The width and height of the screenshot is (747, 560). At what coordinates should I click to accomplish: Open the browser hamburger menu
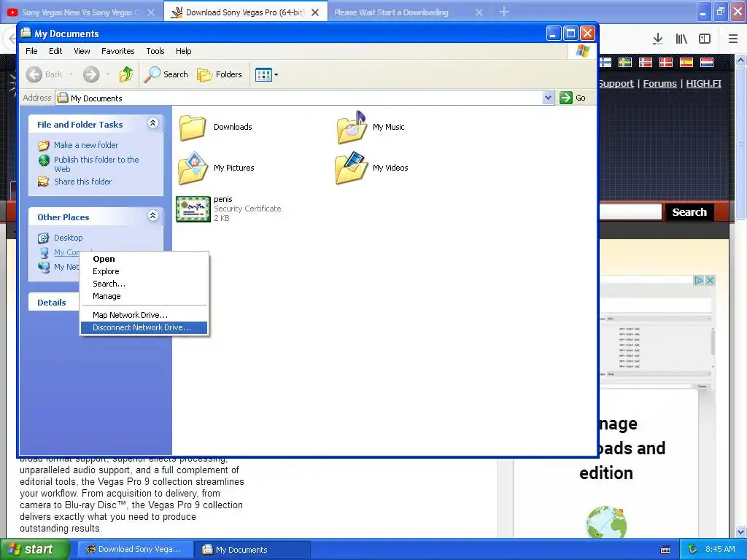tap(733, 39)
